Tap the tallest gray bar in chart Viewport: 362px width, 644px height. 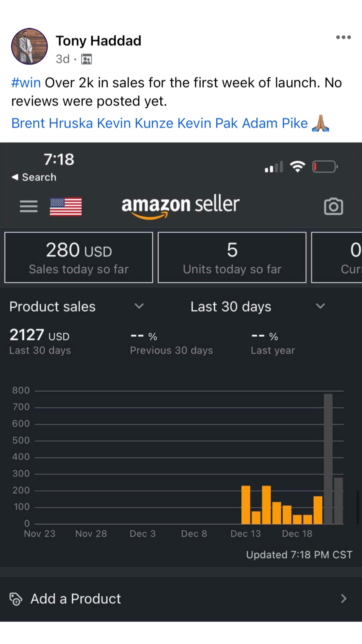pyautogui.click(x=328, y=458)
